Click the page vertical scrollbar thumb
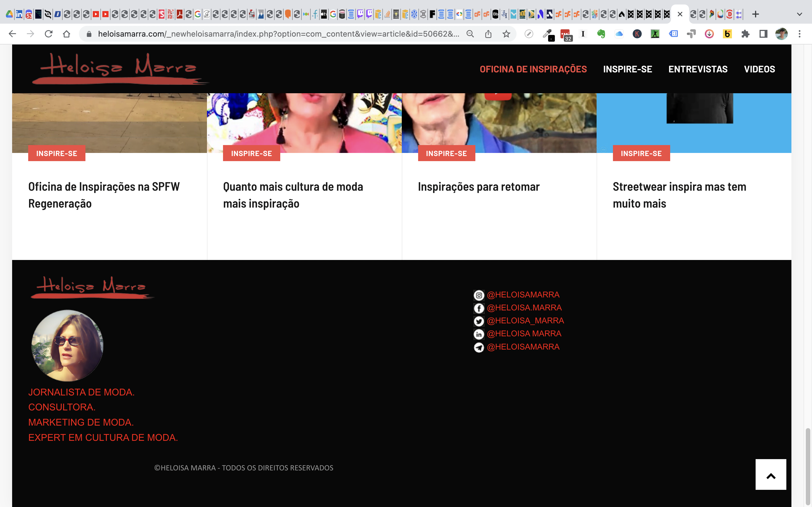 (808, 466)
